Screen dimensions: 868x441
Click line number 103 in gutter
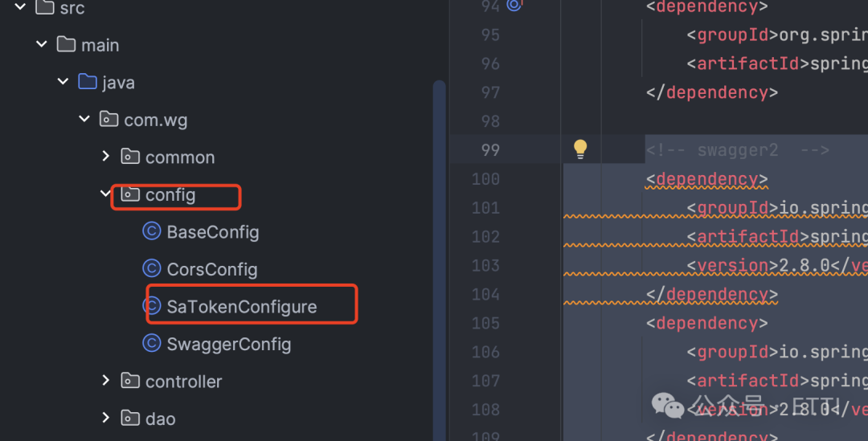pyautogui.click(x=485, y=265)
